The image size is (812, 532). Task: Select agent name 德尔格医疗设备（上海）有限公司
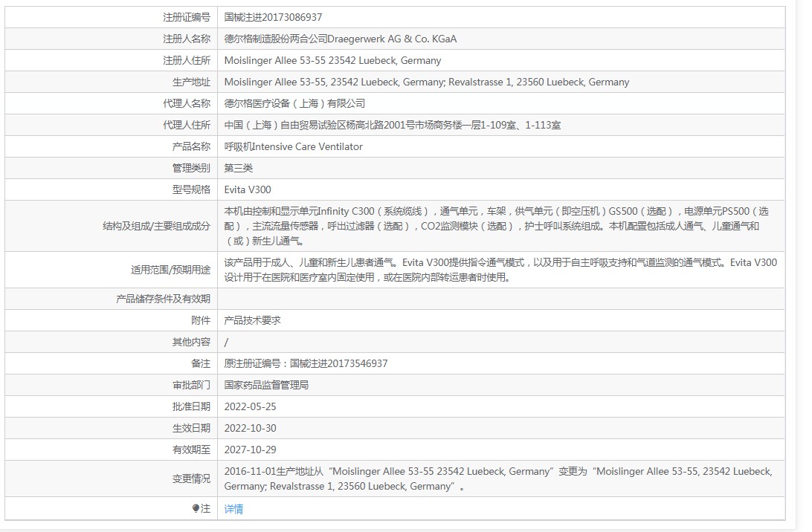coord(294,103)
